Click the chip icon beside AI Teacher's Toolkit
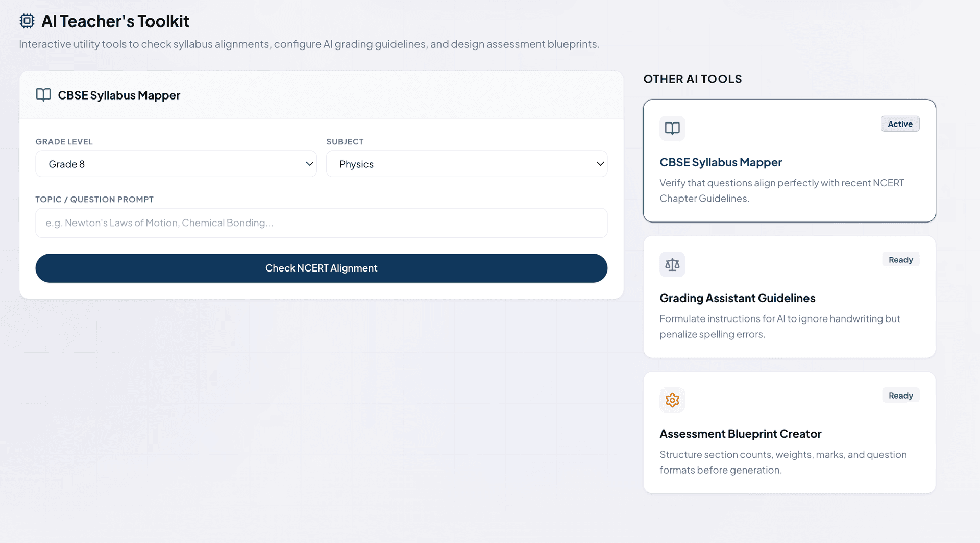980x543 pixels. [27, 21]
